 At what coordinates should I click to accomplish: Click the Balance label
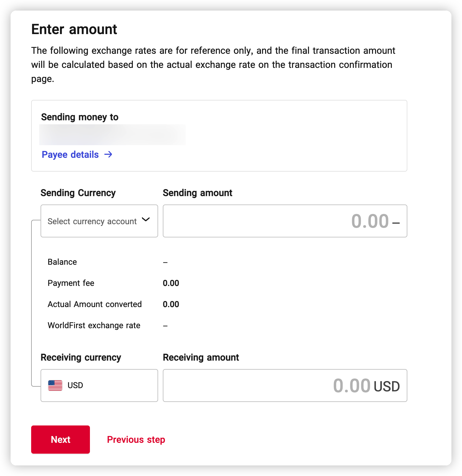[x=62, y=262]
